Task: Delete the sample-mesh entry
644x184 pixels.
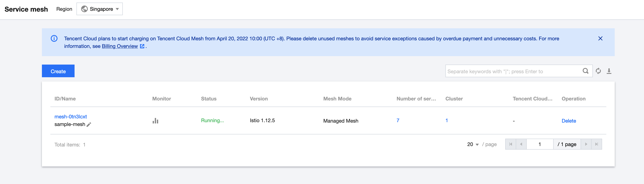Action: pyautogui.click(x=568, y=121)
